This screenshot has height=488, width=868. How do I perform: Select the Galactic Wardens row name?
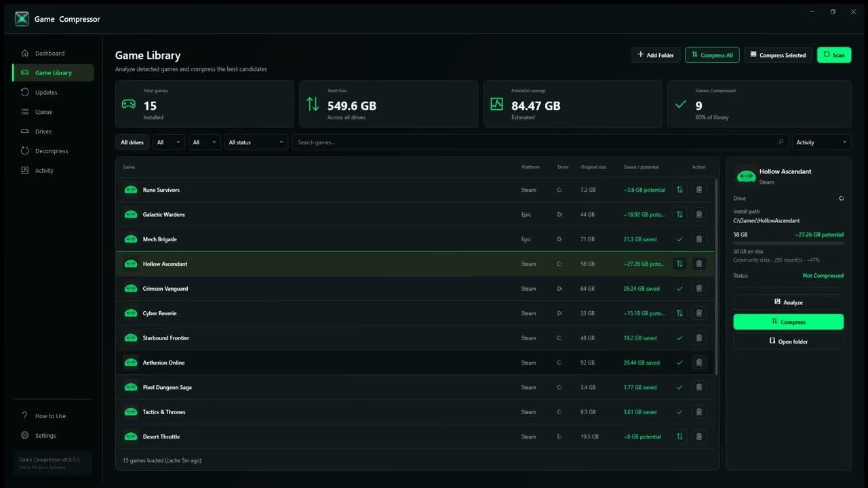(163, 214)
